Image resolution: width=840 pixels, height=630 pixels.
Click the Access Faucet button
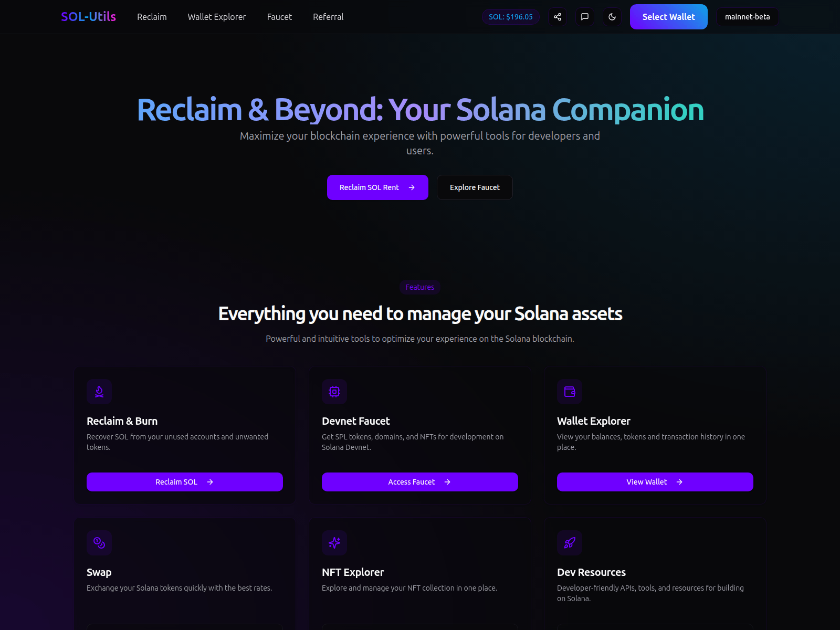420,482
